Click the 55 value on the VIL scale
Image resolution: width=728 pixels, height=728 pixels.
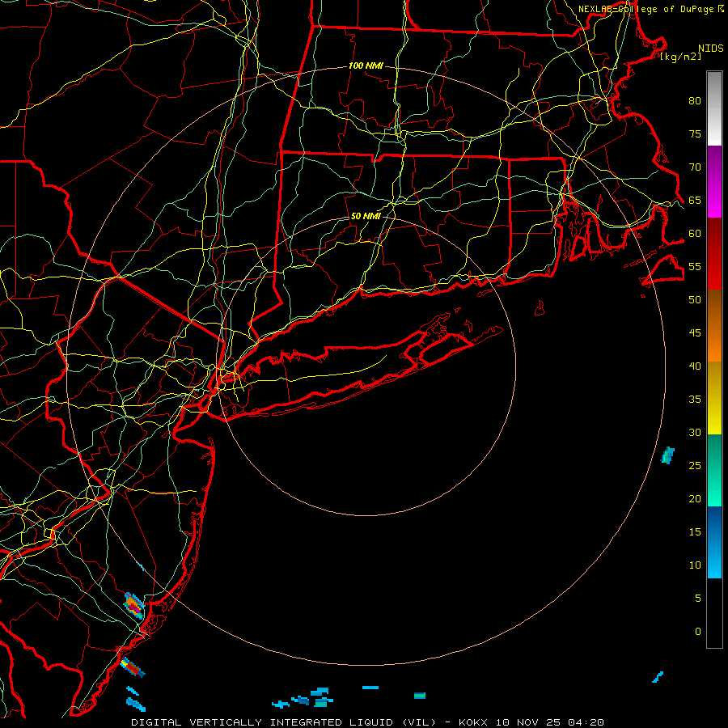click(695, 266)
